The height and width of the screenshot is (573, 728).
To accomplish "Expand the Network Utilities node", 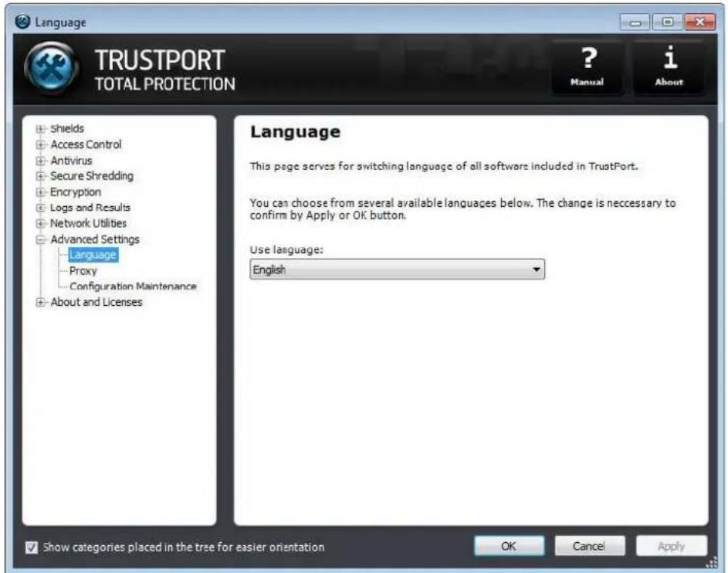I will tap(40, 223).
